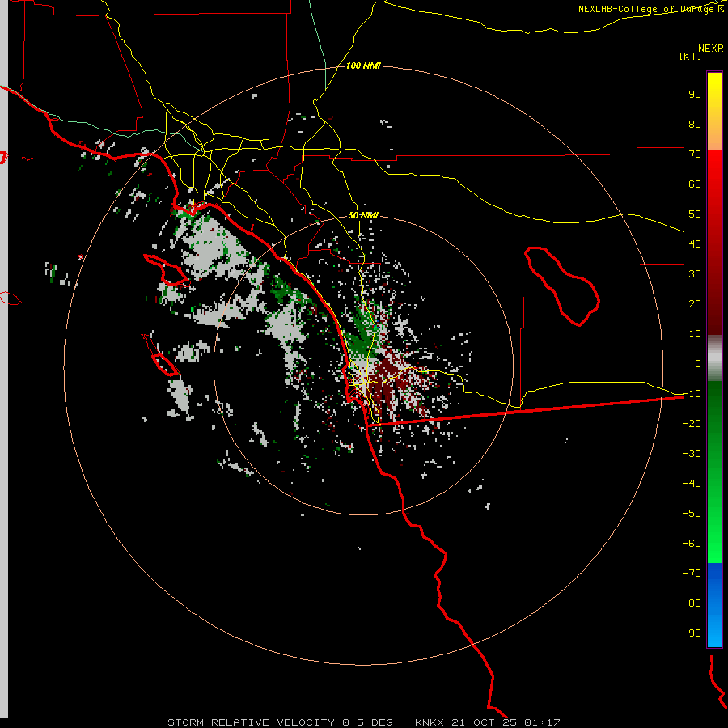Screen dimensions: 728x728
Task: Click the 50 value on velocity scale
Action: 695,214
